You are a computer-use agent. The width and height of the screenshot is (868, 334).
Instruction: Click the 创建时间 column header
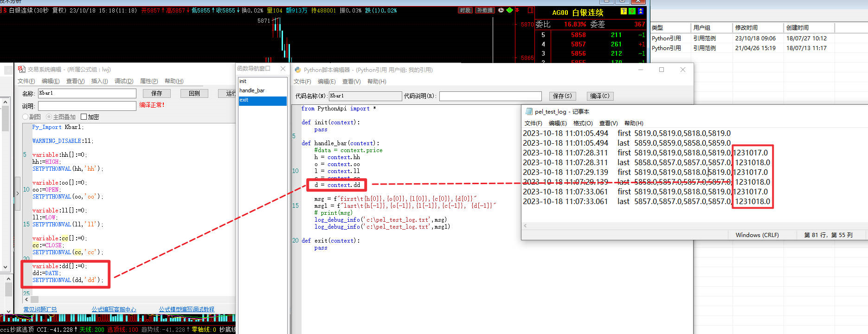tap(809, 28)
